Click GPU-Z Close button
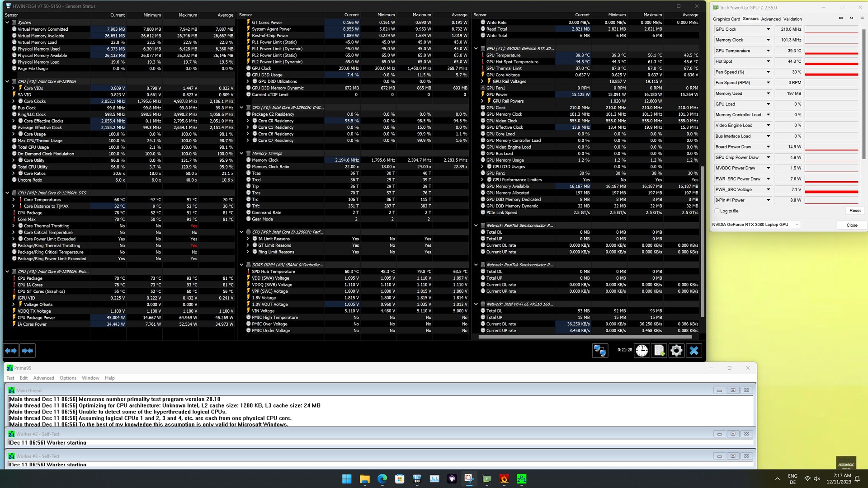 point(852,225)
